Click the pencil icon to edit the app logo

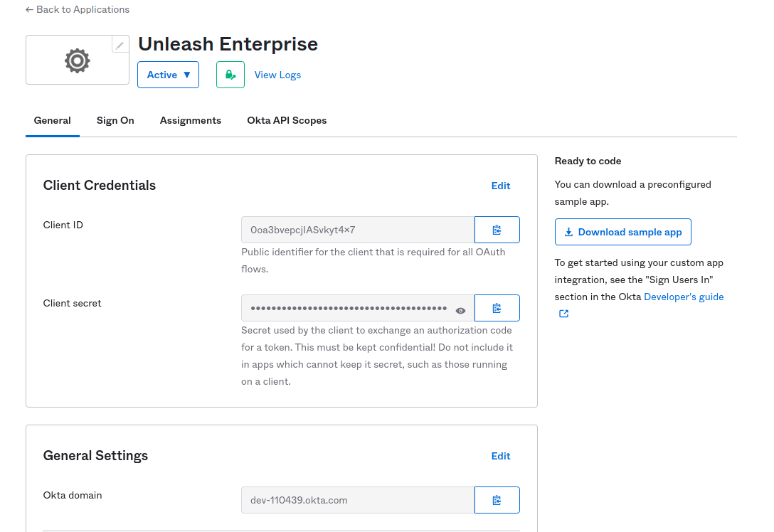pos(119,44)
